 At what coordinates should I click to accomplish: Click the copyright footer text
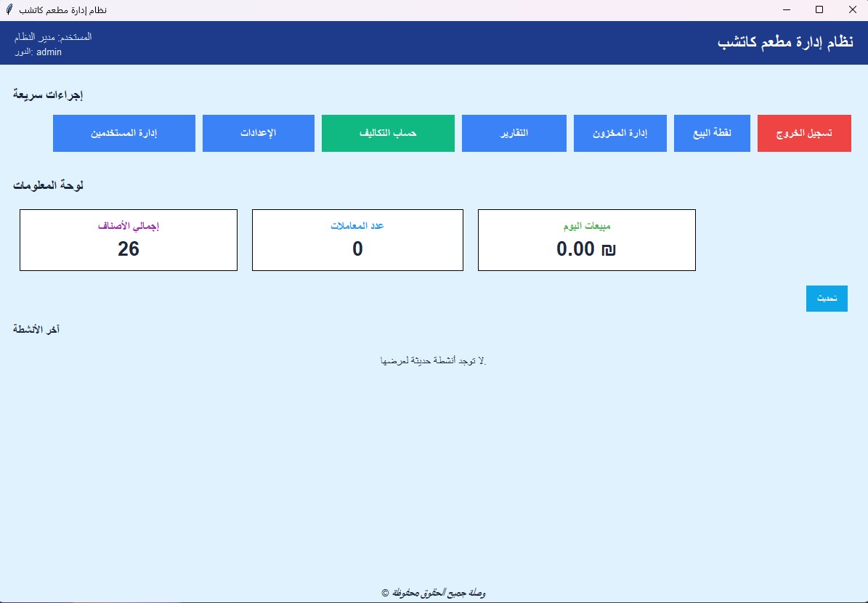[434, 593]
